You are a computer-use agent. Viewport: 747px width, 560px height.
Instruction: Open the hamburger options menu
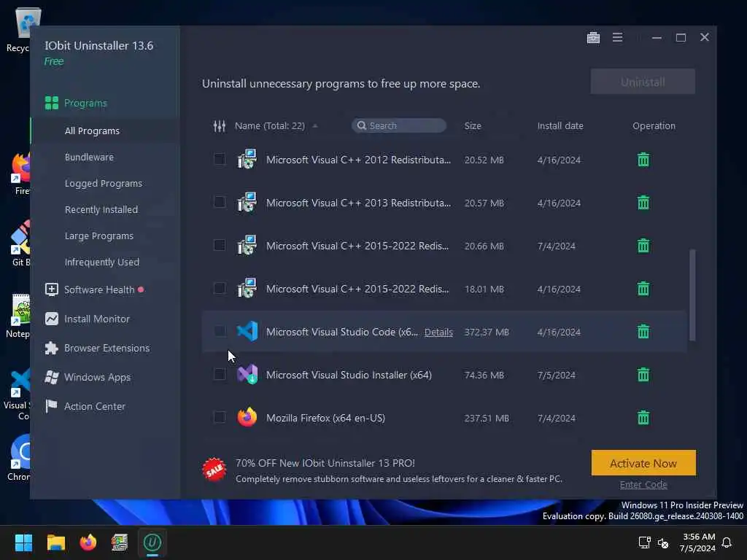click(x=617, y=37)
